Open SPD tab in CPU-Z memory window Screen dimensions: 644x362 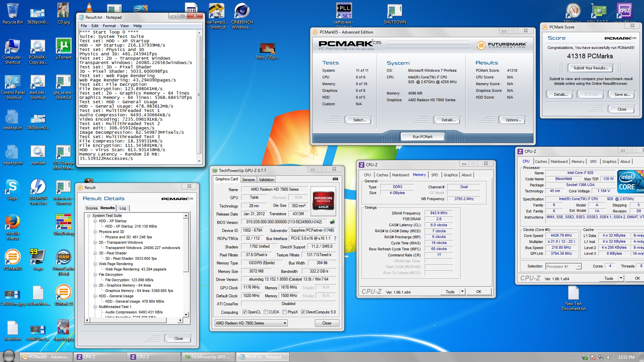point(434,175)
